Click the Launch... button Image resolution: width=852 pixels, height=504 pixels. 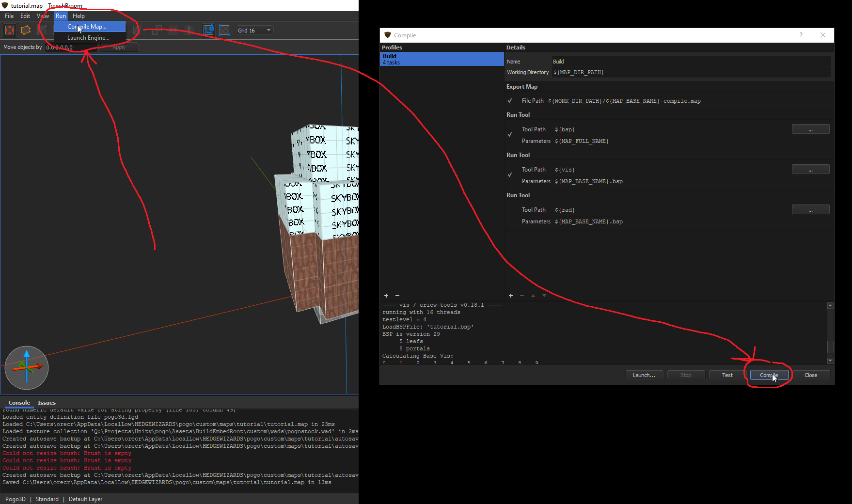pos(644,375)
